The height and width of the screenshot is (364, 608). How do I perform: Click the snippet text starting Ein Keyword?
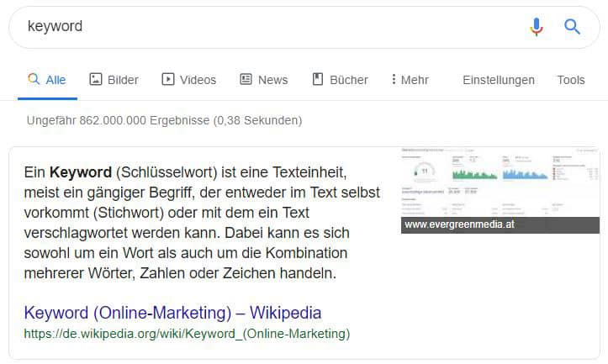tap(202, 223)
